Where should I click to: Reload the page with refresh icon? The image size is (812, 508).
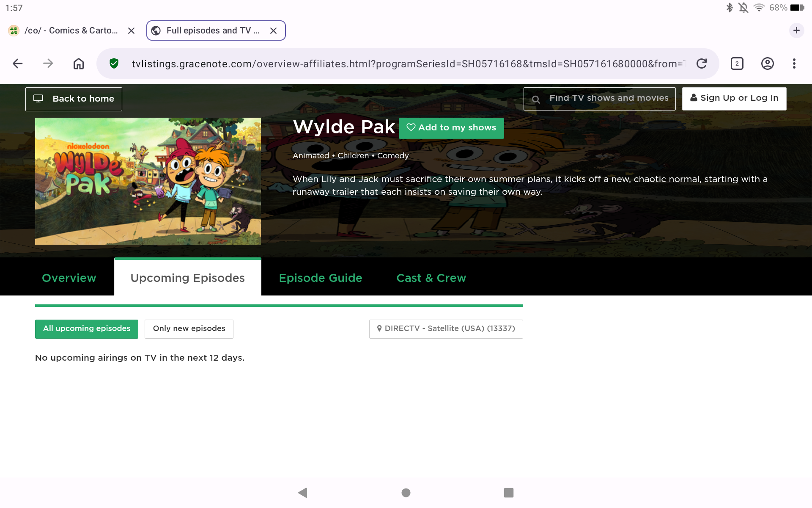(702, 63)
